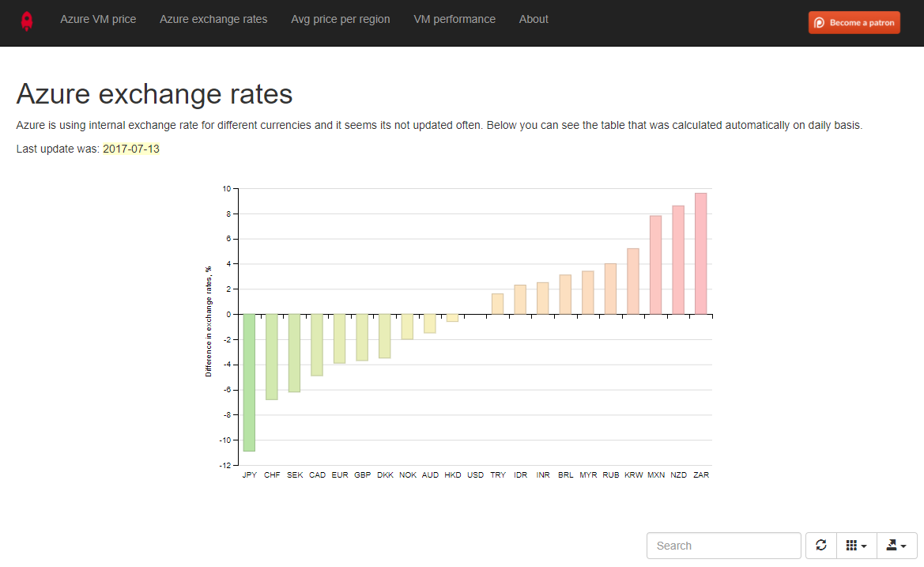Open the VM performance page
The image size is (924, 567).
pos(454,20)
